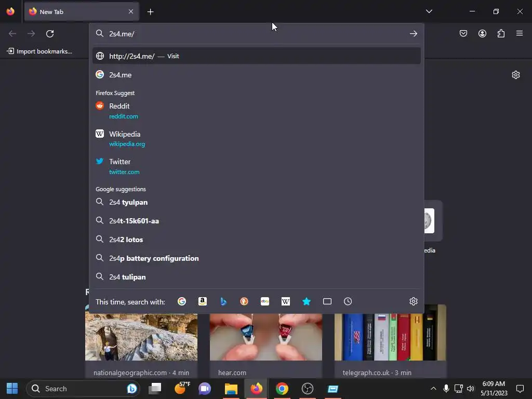Open Google Chrome from taskbar
Screen dimensions: 532x399
(x=282, y=389)
